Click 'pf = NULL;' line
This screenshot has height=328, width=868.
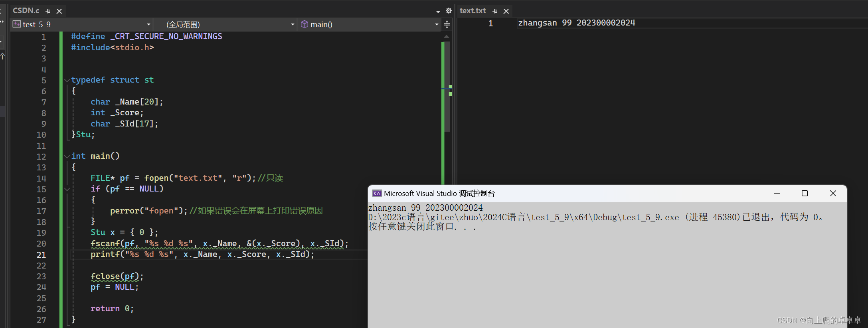[115, 287]
